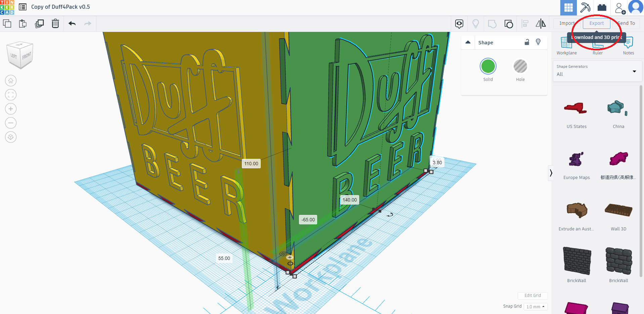Open the Bricks mode icon
The height and width of the screenshot is (314, 644).
602,7
